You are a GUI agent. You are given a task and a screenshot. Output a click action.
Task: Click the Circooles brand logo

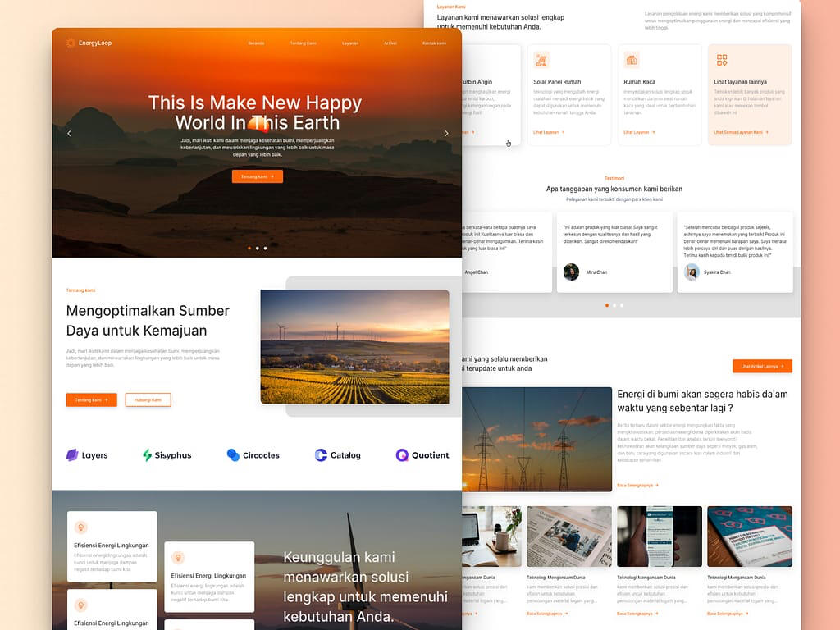(x=253, y=455)
